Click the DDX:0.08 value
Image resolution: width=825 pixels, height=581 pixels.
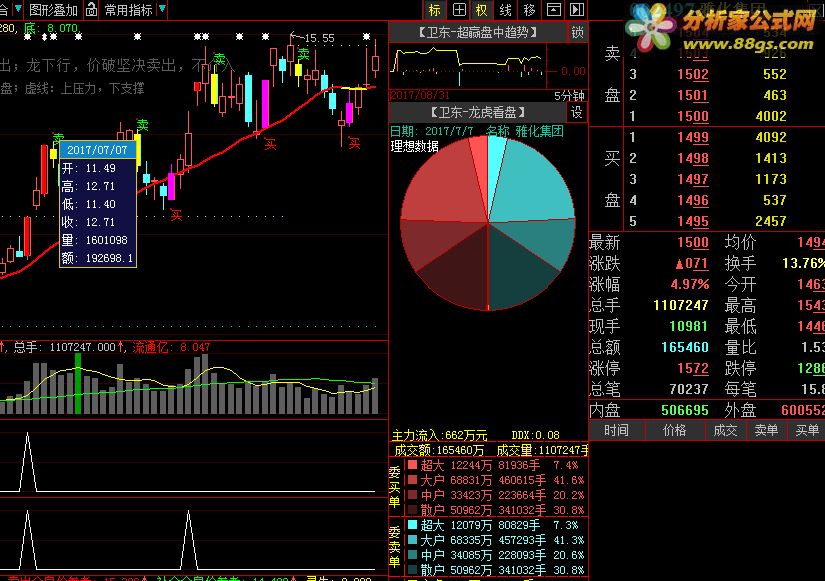[x=535, y=435]
